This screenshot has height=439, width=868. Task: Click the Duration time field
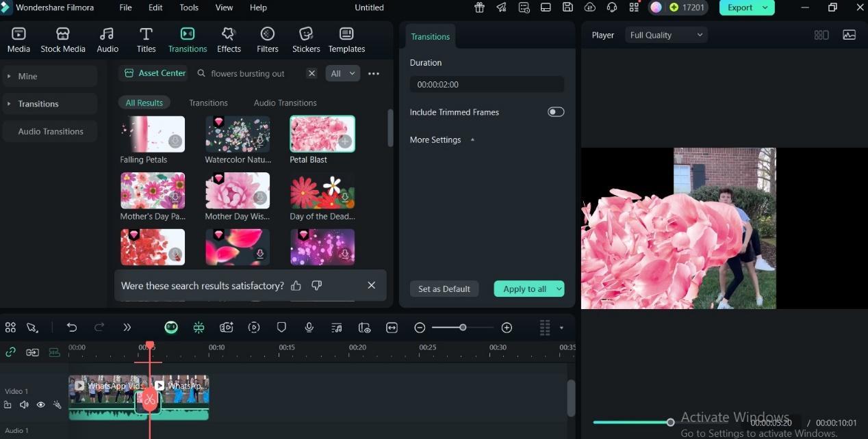(x=487, y=85)
